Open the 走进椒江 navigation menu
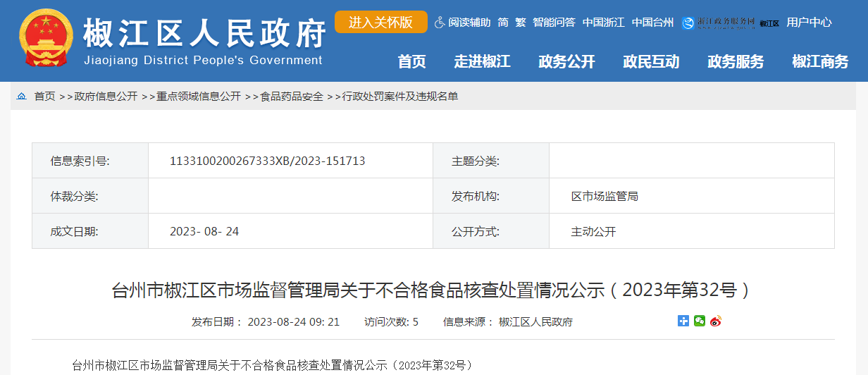The width and height of the screenshot is (868, 375). (x=482, y=62)
